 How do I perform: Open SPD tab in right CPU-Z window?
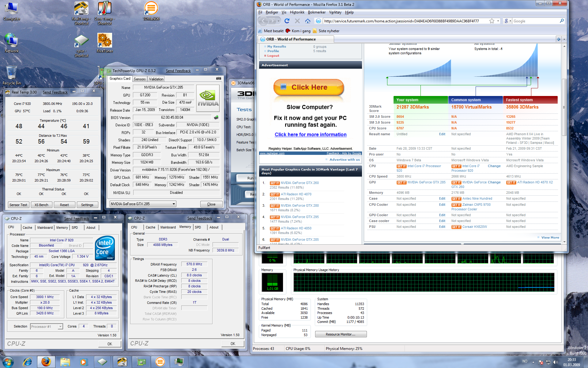click(198, 227)
